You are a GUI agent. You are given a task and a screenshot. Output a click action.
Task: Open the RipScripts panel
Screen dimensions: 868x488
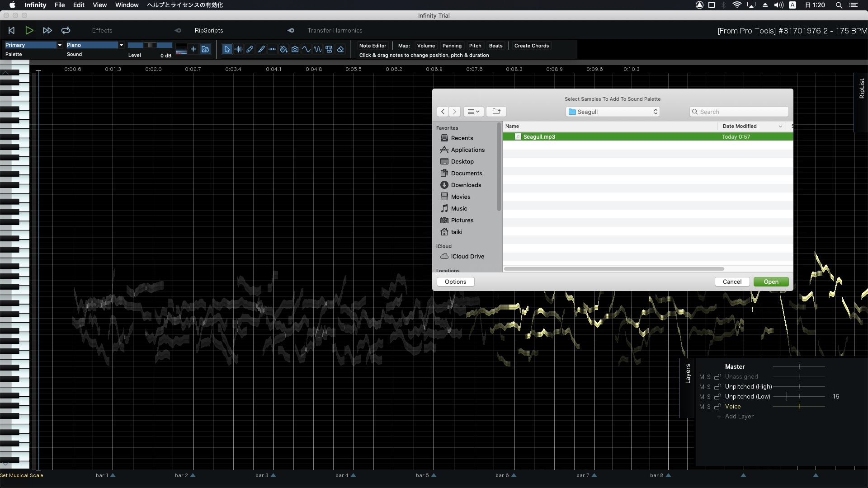coord(209,31)
